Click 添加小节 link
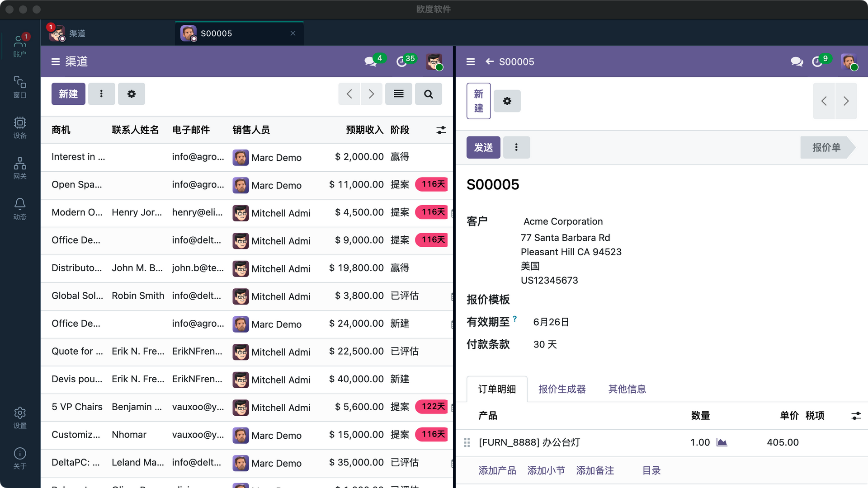This screenshot has height=488, width=868. 546,470
